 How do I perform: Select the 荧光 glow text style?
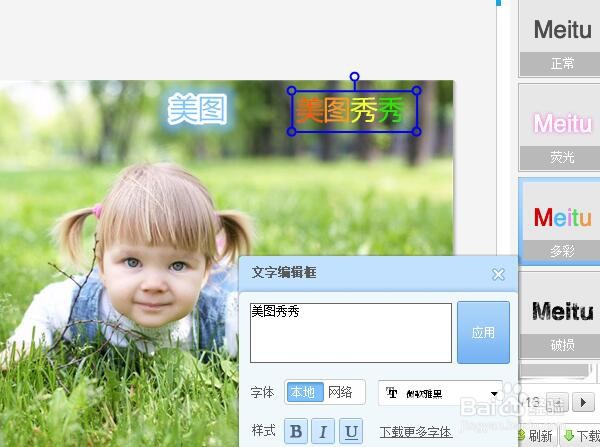pyautogui.click(x=560, y=127)
